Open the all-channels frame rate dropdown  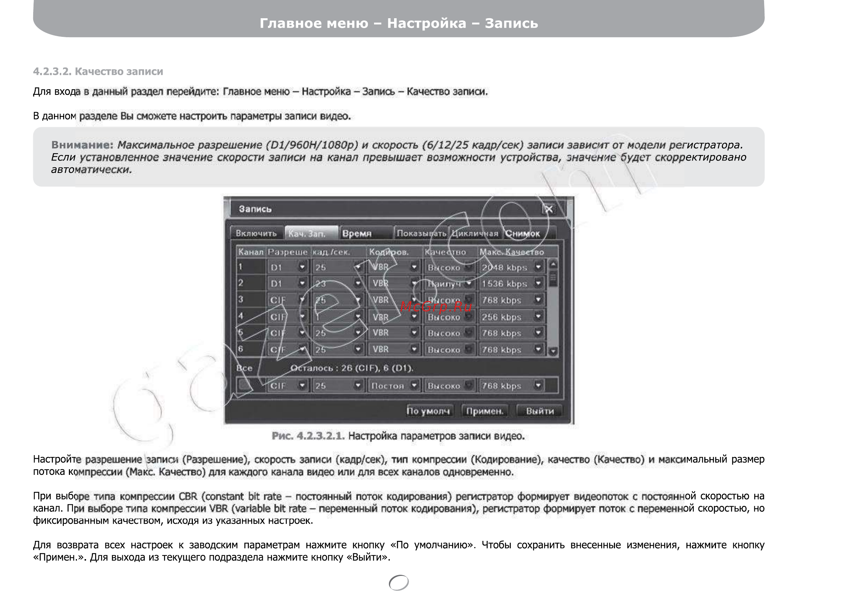[338, 386]
